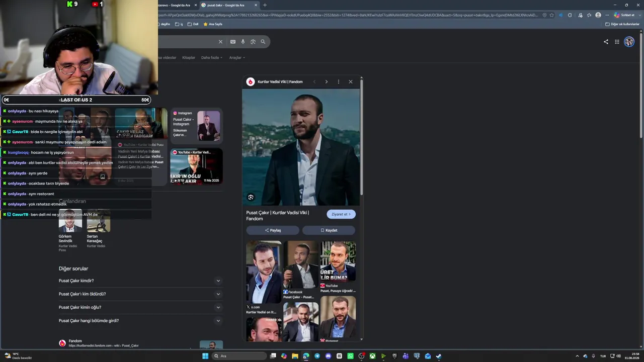Click the 'Ziyaret et' button
Image resolution: width=644 pixels, height=362 pixels.
[341, 214]
